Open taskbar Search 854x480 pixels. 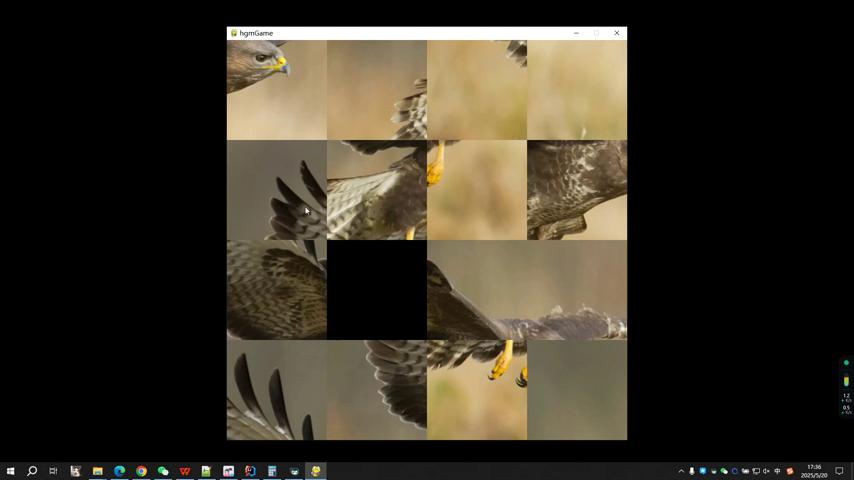[x=32, y=471]
